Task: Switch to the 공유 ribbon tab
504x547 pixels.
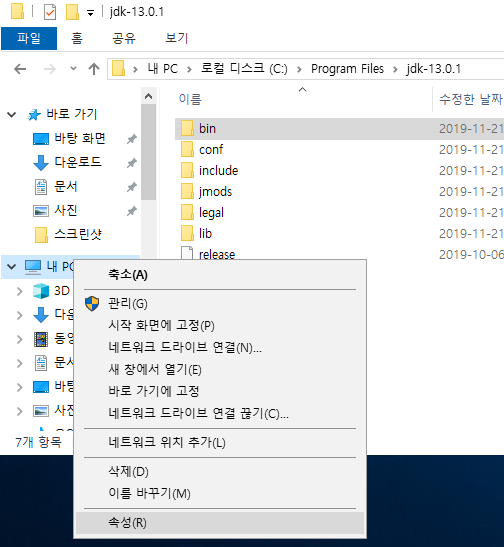Action: (123, 38)
